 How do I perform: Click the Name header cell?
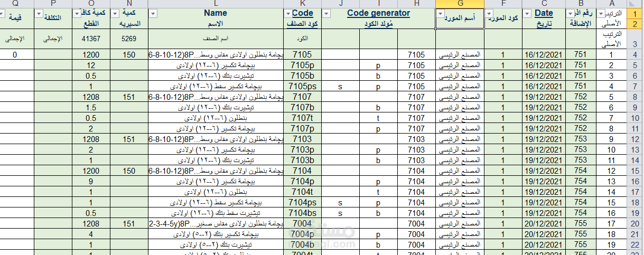216,18
